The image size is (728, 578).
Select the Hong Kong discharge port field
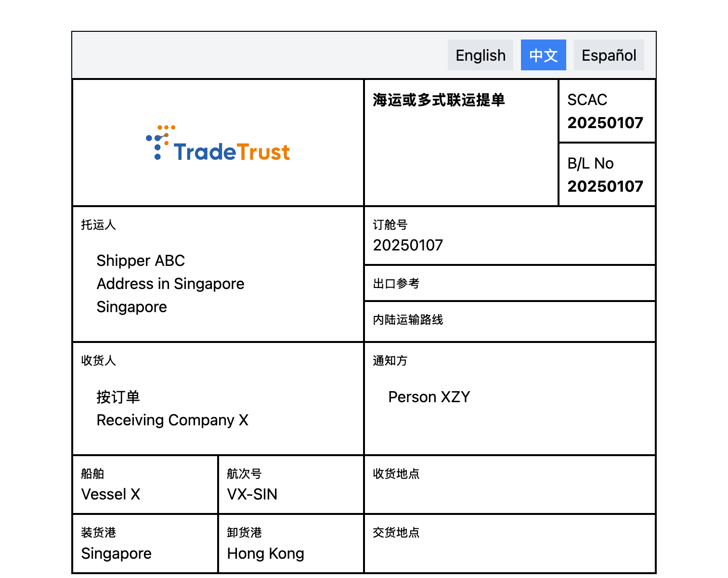pos(265,553)
